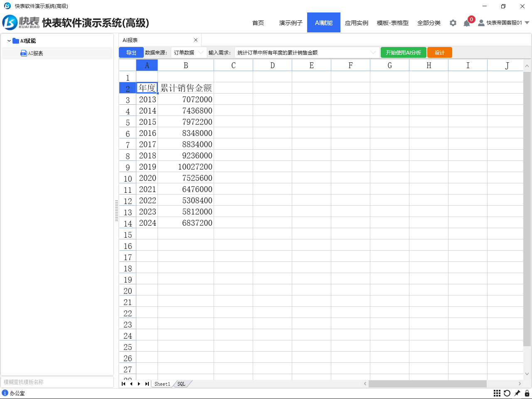Click the horizontal scrollbar left arrow
Image resolution: width=532 pixels, height=399 pixels.
pyautogui.click(x=365, y=384)
